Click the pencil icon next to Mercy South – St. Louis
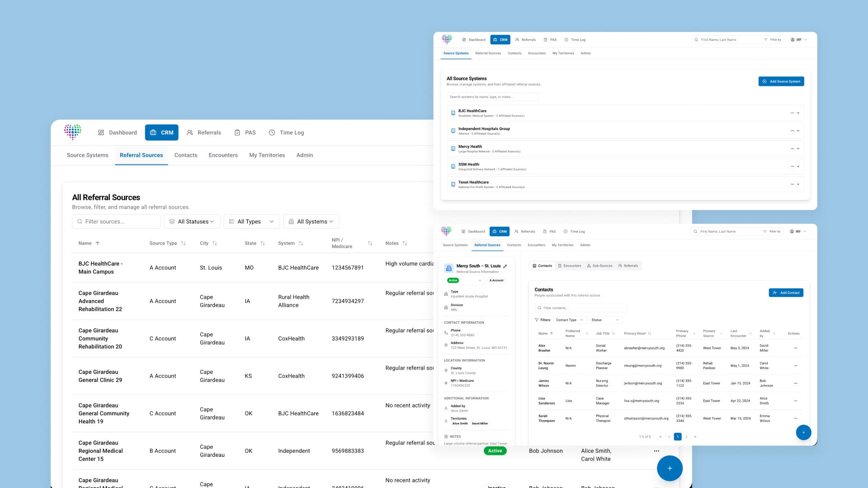The image size is (868, 488). (x=505, y=266)
